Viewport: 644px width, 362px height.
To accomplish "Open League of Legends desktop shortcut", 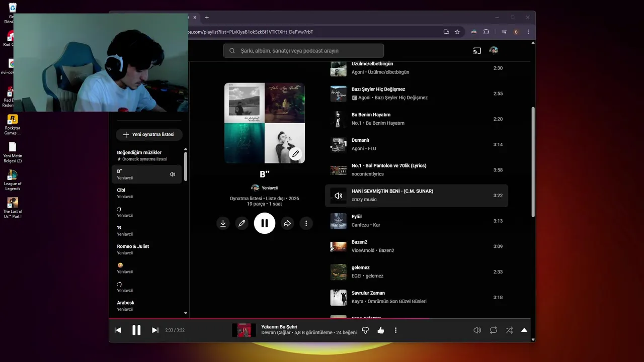I will point(13,180).
